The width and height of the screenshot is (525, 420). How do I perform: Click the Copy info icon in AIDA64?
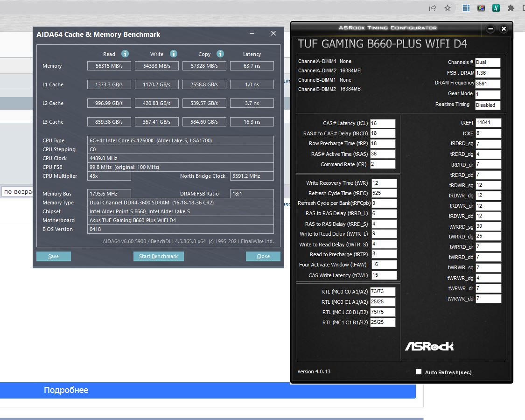pyautogui.click(x=220, y=54)
